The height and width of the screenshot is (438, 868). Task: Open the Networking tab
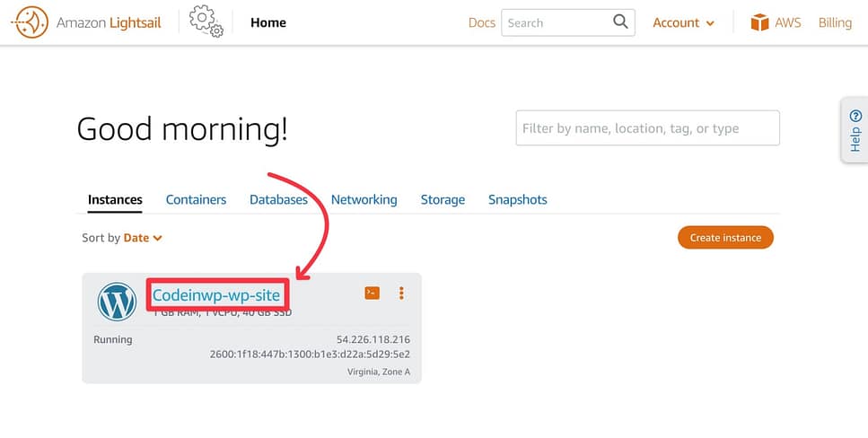364,199
